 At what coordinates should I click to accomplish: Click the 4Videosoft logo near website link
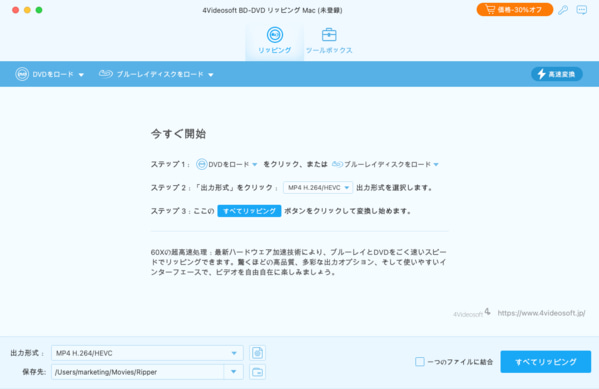pyautogui.click(x=471, y=313)
